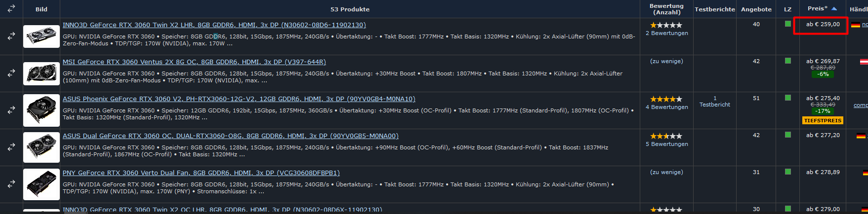Sort by Preis column arrow
This screenshot has height=214, width=868.
(x=834, y=9)
